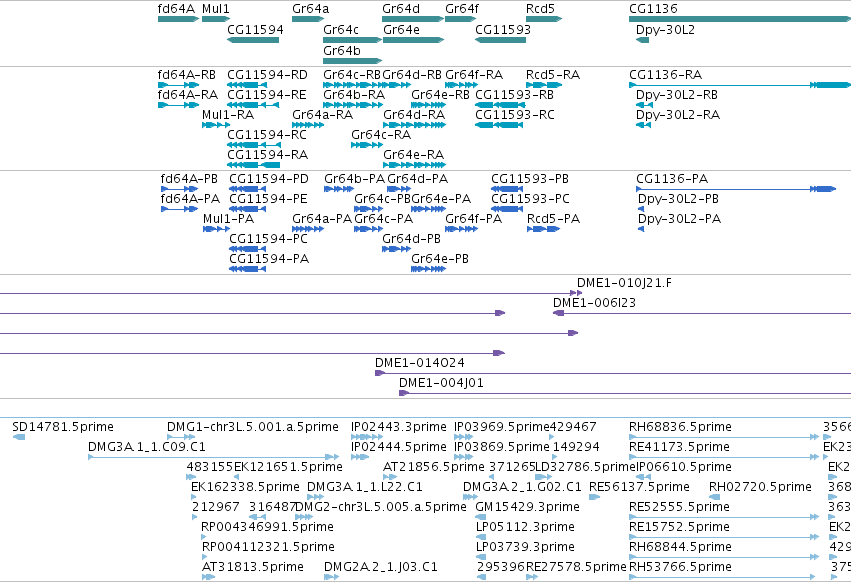851x582 pixels.
Task: Click transcript fd64A-RB
Action: (179, 85)
